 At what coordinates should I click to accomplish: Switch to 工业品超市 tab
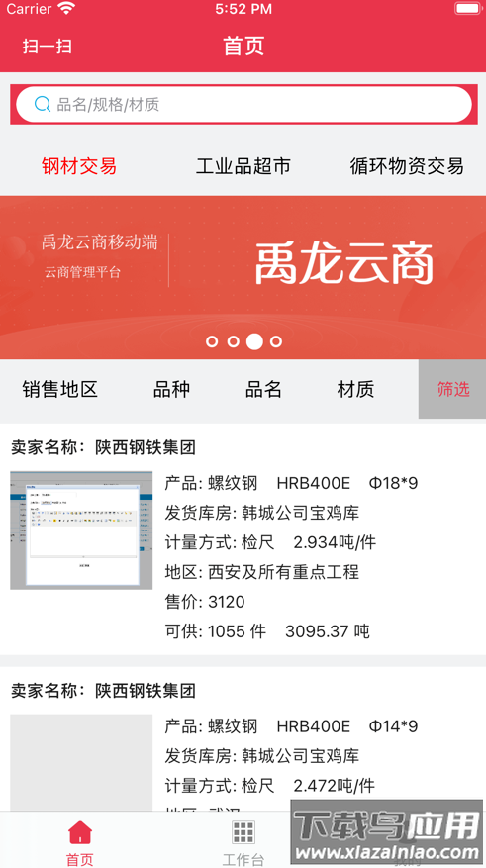[243, 166]
